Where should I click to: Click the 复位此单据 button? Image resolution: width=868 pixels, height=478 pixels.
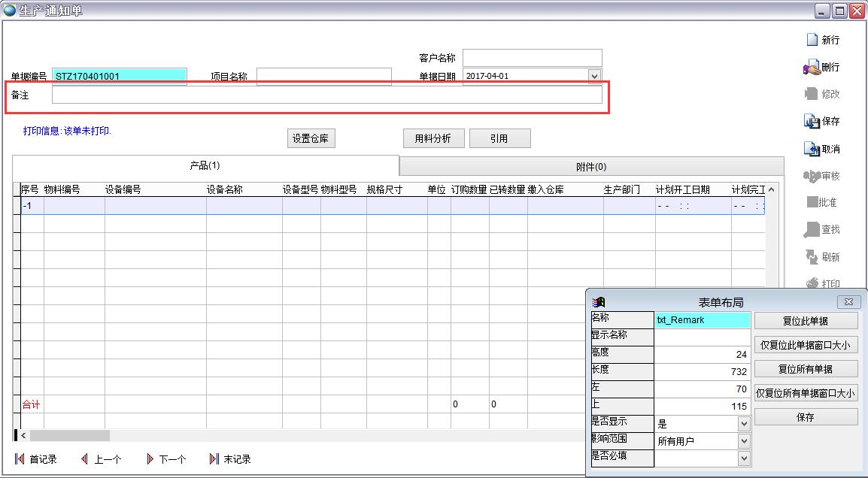(806, 321)
